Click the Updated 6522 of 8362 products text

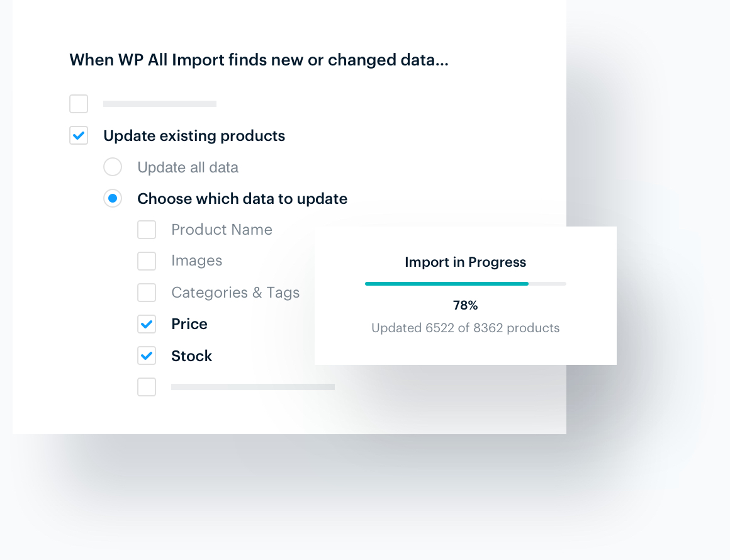(465, 328)
